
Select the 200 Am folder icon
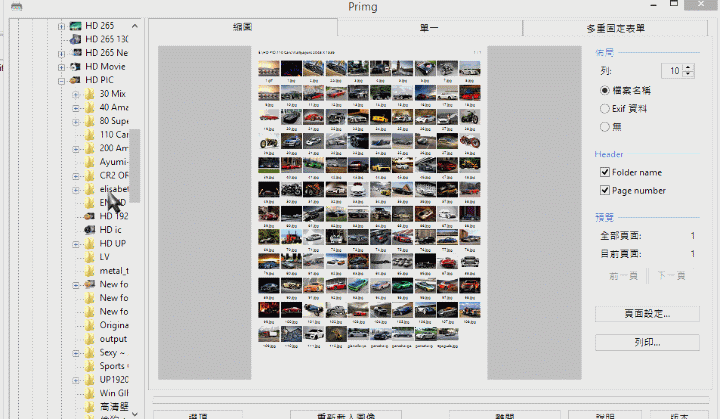tap(90, 148)
